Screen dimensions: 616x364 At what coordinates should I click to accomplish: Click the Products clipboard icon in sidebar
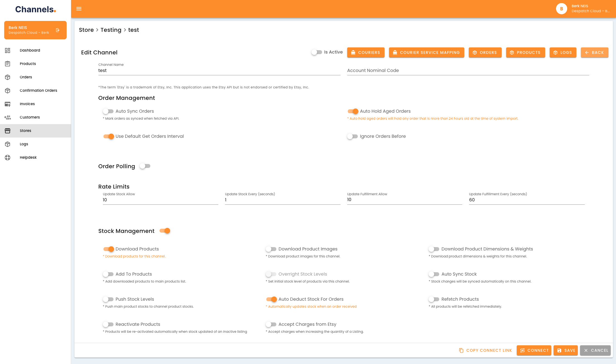coord(8,64)
